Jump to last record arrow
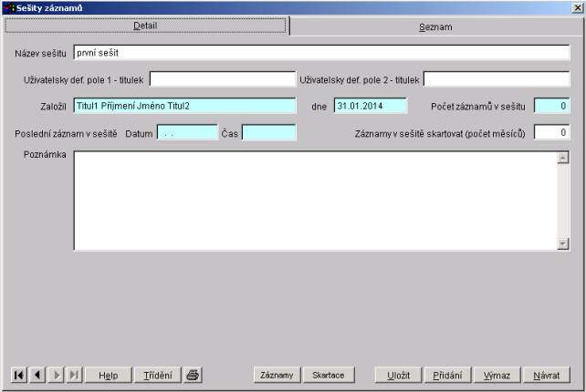 [74, 375]
